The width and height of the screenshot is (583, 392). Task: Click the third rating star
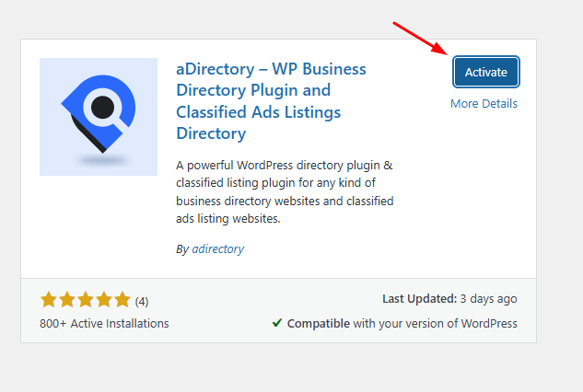click(86, 300)
